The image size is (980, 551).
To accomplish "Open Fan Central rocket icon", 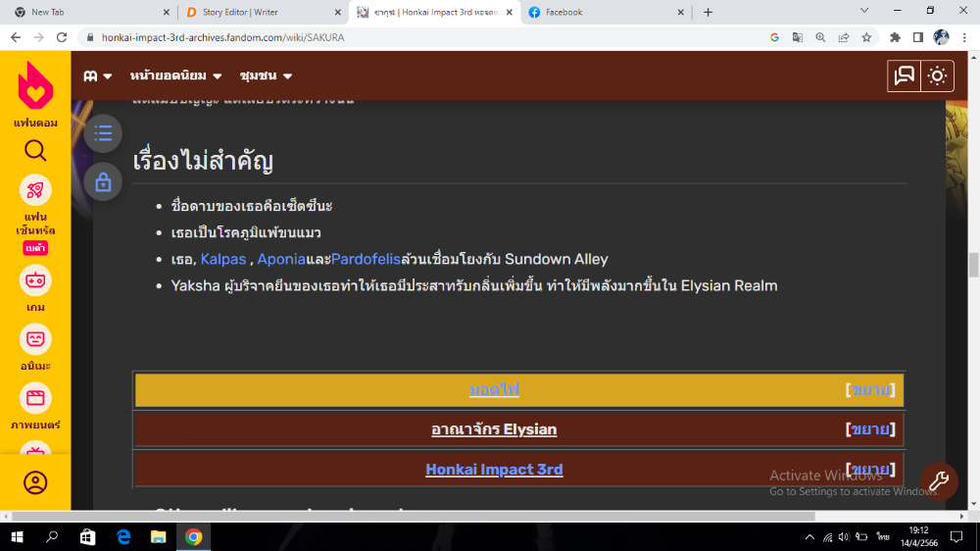I will [x=35, y=190].
